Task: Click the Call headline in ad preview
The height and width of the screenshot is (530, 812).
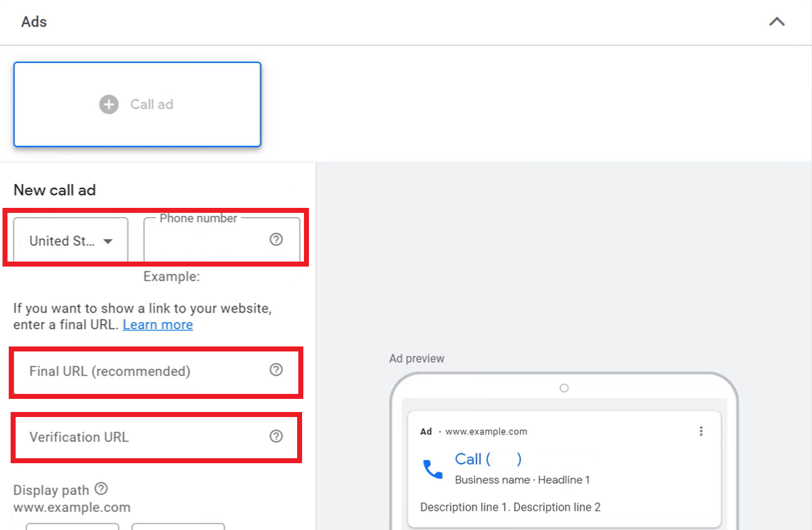Action: 488,459
